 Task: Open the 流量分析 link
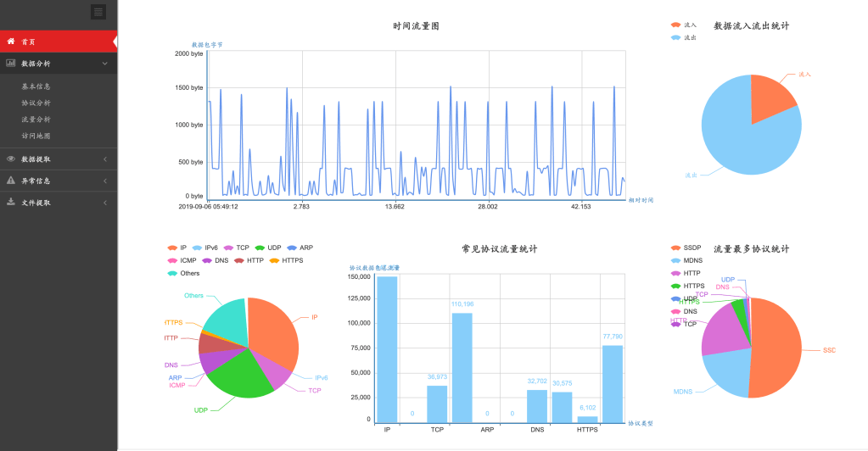(x=36, y=120)
